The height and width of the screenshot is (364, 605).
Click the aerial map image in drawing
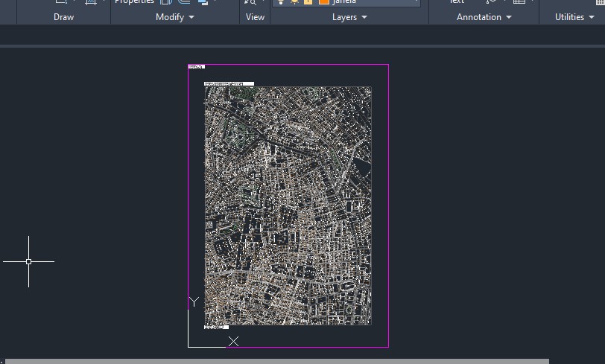pyautogui.click(x=288, y=205)
